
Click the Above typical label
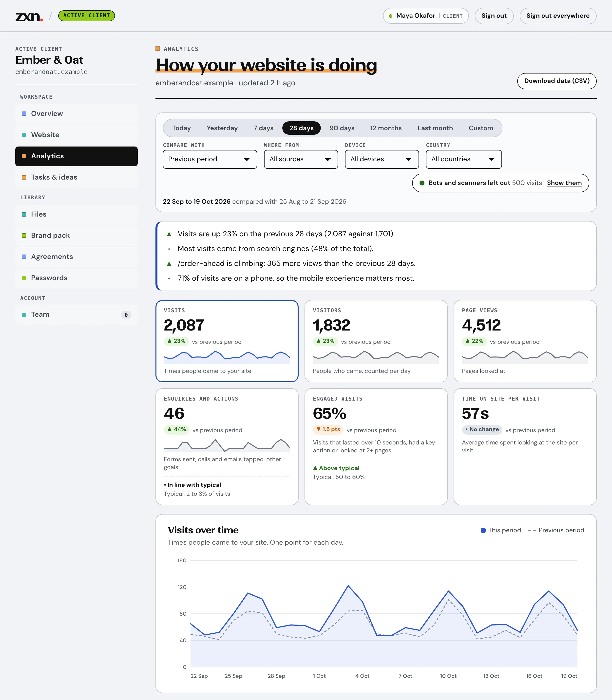(336, 468)
